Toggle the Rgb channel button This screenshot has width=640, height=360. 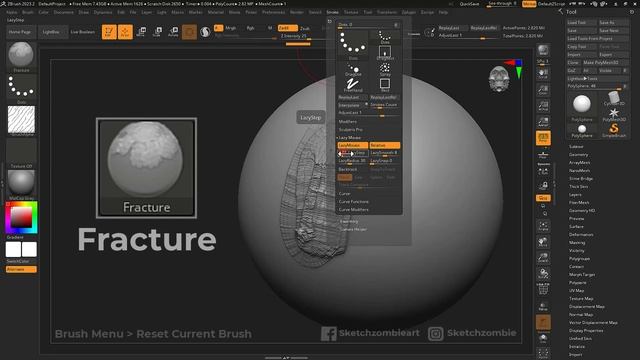[x=250, y=28]
